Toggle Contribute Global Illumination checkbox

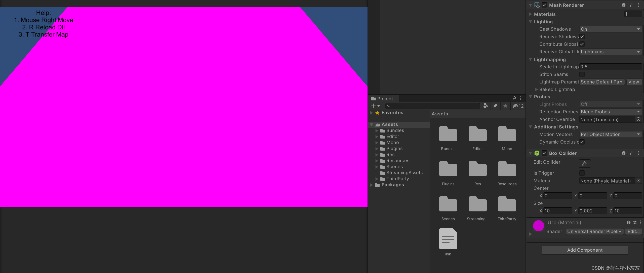pos(582,44)
